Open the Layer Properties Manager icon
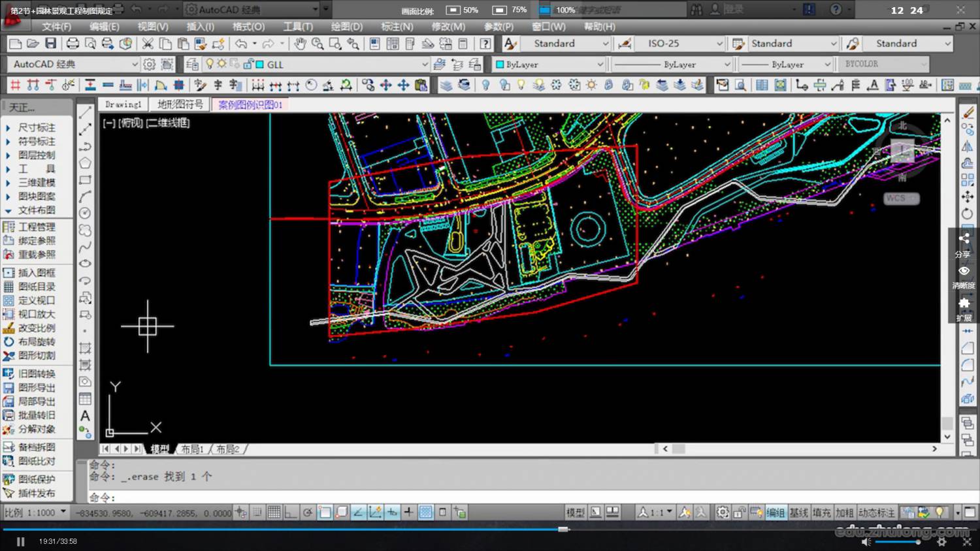Screen dimensions: 980x551 click(x=191, y=64)
